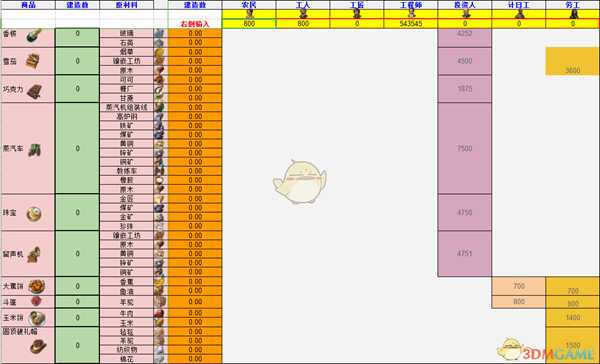Click the investor portrait icon under 投资人

(x=465, y=14)
